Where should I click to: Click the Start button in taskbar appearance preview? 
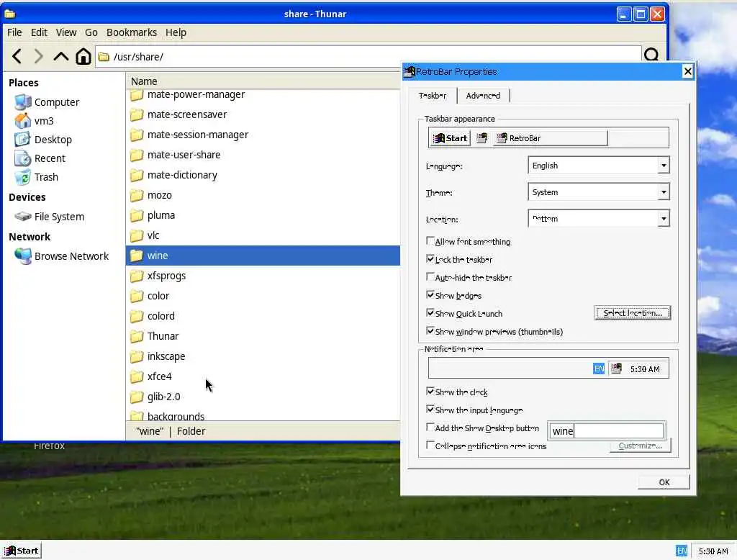(x=450, y=138)
